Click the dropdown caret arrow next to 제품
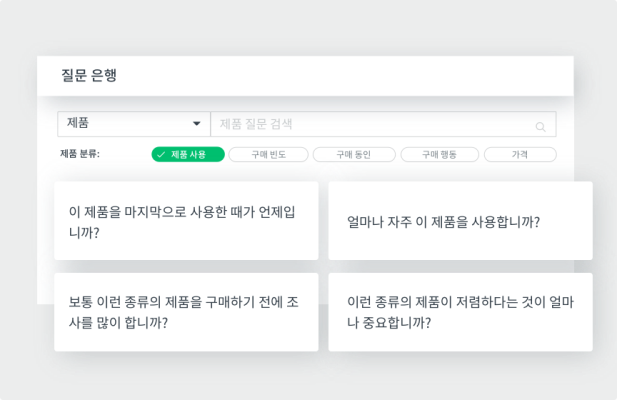Image resolution: width=617 pixels, height=400 pixels. [x=197, y=124]
